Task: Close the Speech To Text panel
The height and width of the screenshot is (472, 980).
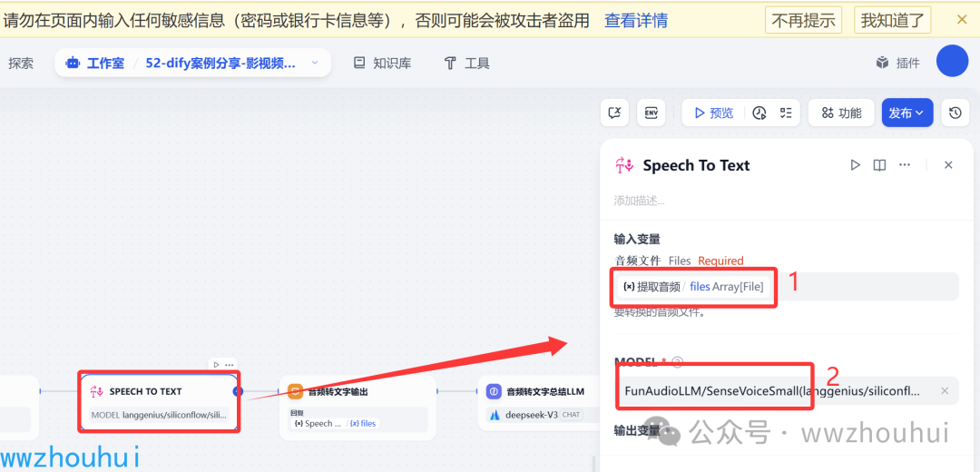Action: click(948, 165)
